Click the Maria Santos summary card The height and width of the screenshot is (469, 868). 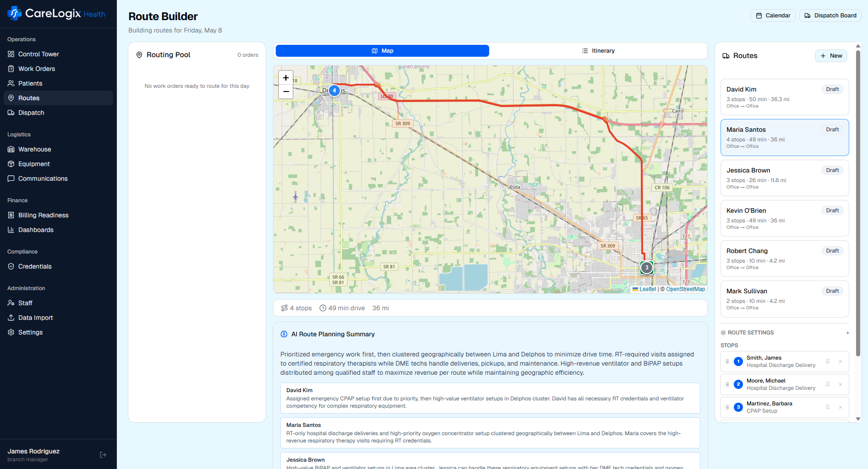pyautogui.click(x=490, y=433)
